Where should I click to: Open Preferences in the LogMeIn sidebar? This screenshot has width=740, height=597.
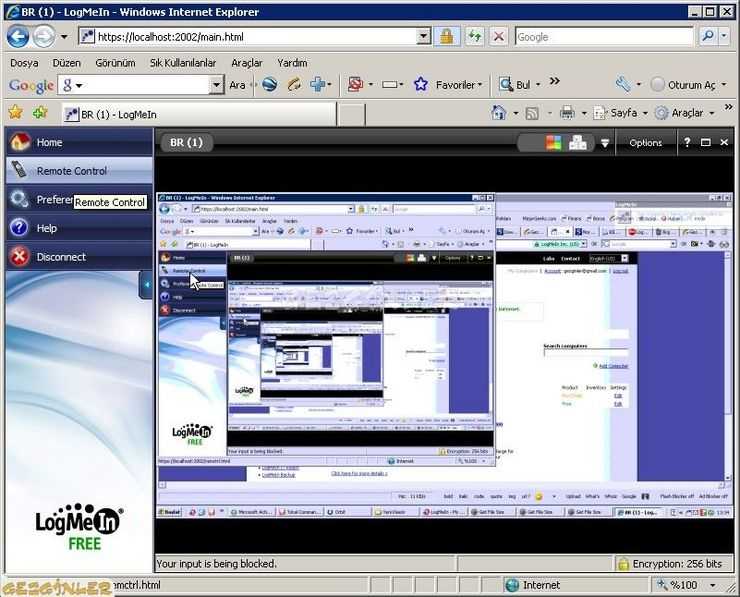(79, 199)
